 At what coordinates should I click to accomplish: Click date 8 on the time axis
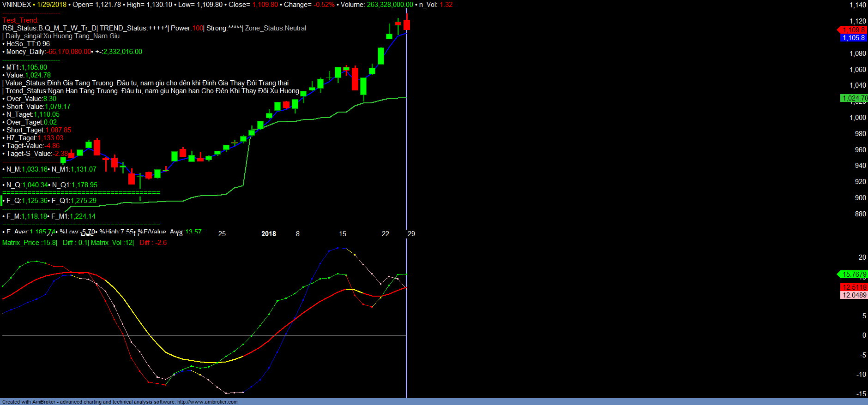point(298,234)
